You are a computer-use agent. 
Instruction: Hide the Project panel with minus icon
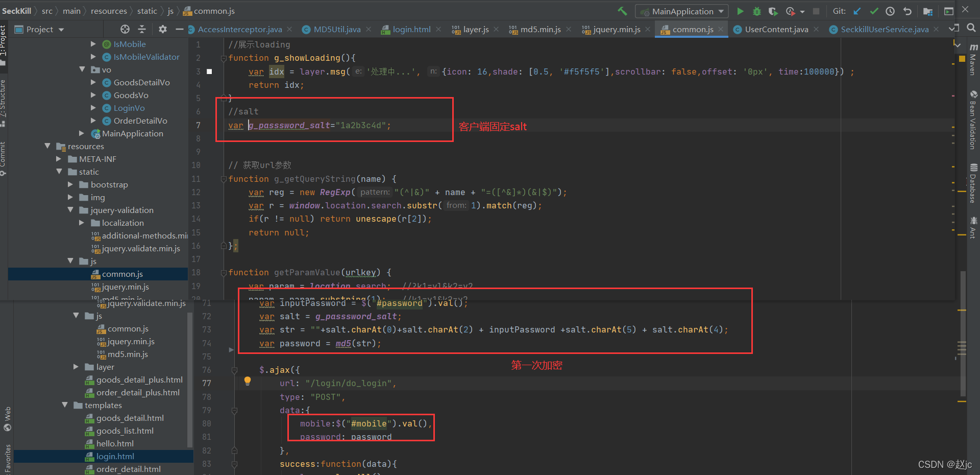click(179, 29)
